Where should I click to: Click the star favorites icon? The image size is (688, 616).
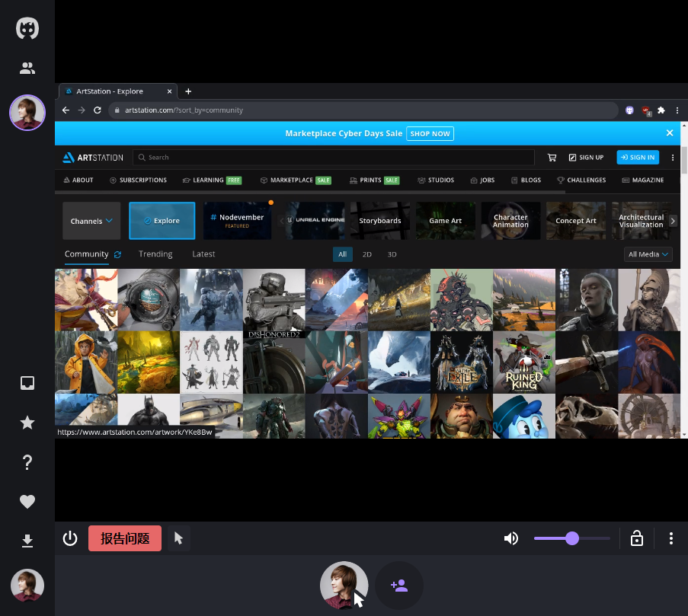27,423
